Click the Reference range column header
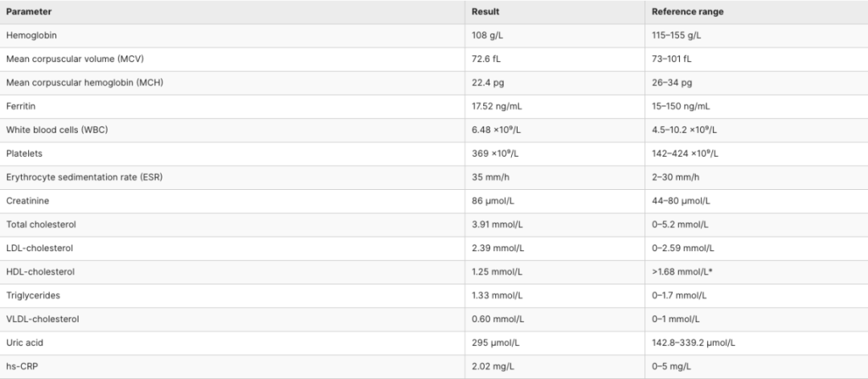Viewport: 868px width, 379px height. [686, 12]
